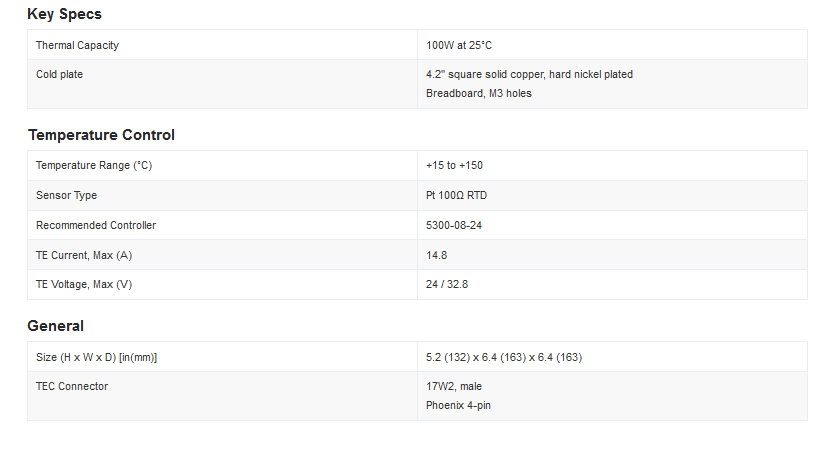Screen dimensions: 825x461
Task: Click the 14.8 current value
Action: (436, 255)
